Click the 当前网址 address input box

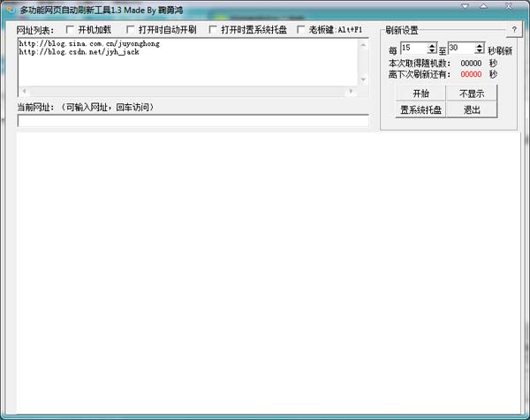coord(193,121)
